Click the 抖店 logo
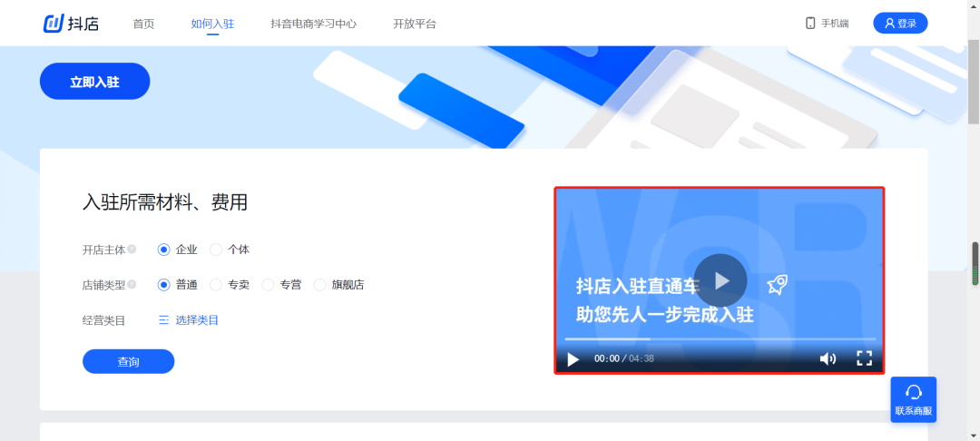 point(71,24)
